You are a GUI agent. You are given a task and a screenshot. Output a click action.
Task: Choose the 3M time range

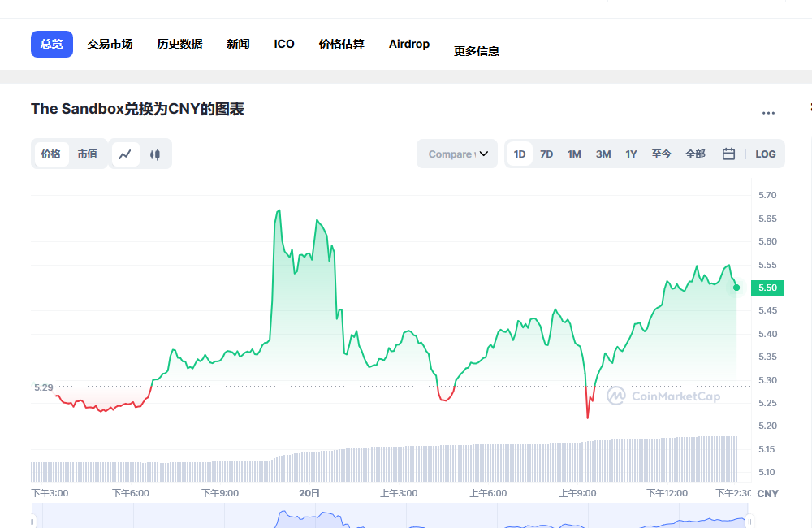coord(603,154)
